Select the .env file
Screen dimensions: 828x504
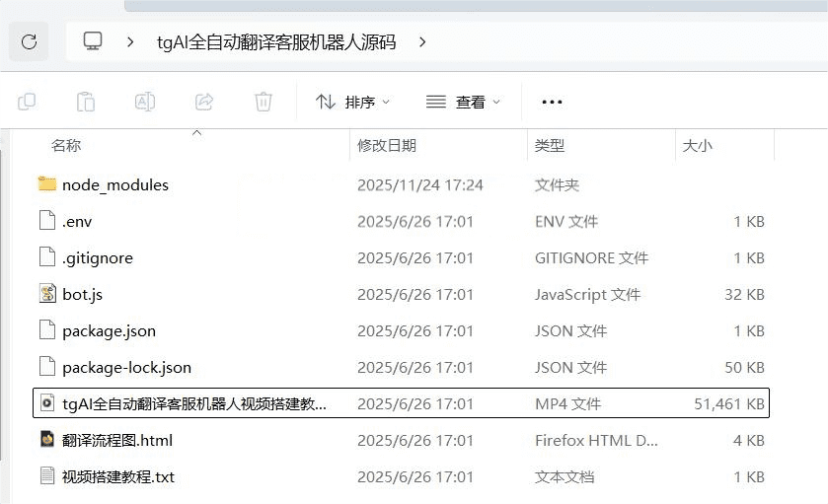pyautogui.click(x=77, y=221)
